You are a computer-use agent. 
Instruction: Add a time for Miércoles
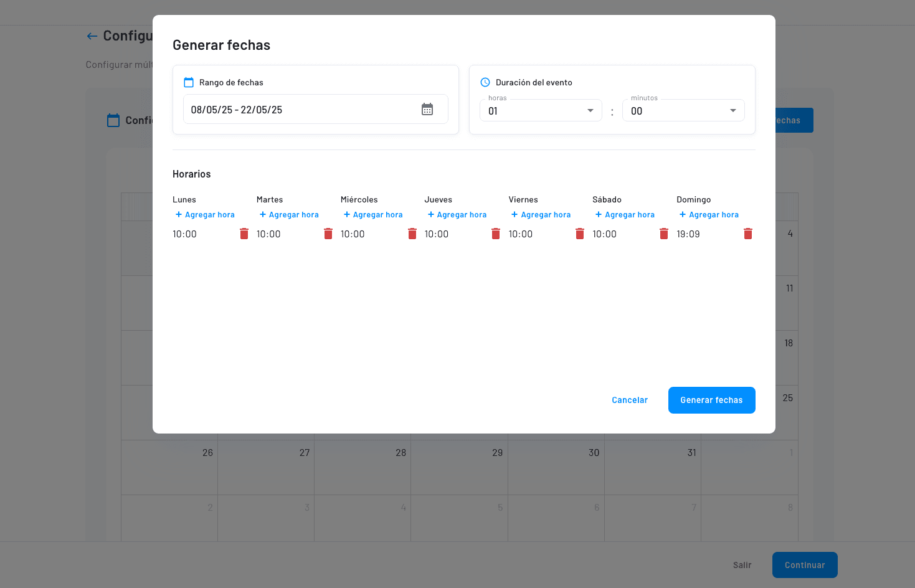pyautogui.click(x=373, y=214)
